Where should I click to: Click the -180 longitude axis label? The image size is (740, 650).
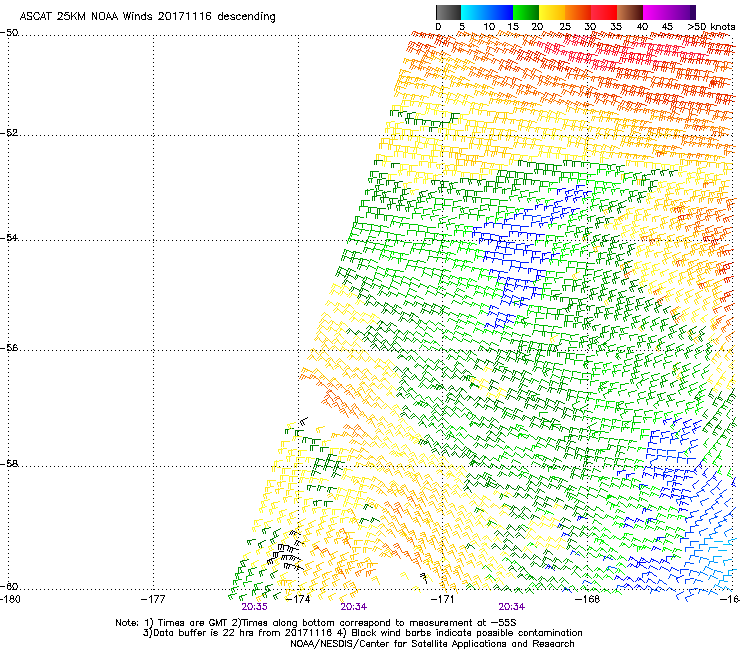click(x=10, y=599)
